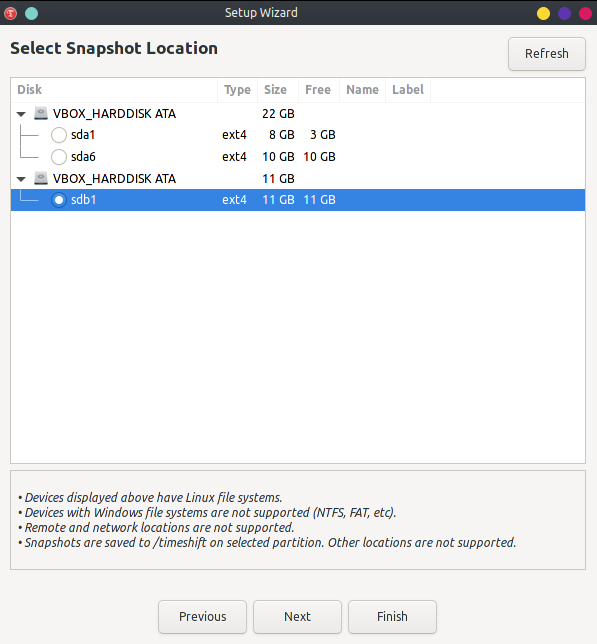Collapse the 22 GB VBOX_HARDDISK tree node
Viewport: 597px width, 644px height.
click(x=21, y=114)
